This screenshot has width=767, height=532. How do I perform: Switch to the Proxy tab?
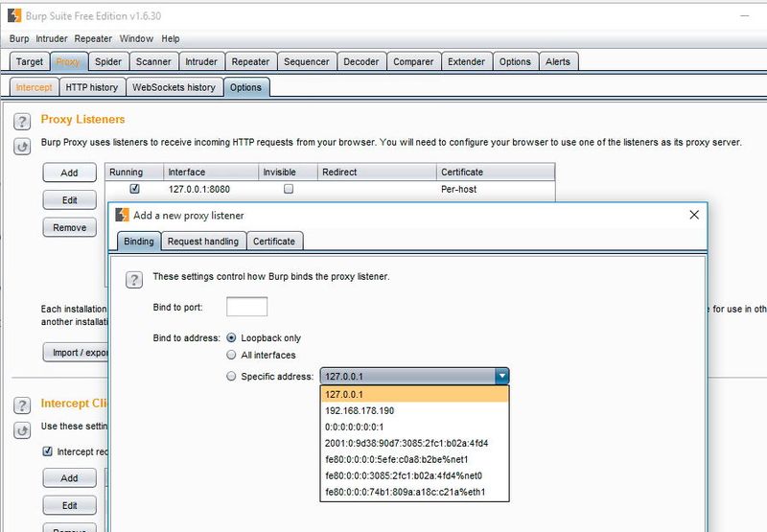coord(68,61)
